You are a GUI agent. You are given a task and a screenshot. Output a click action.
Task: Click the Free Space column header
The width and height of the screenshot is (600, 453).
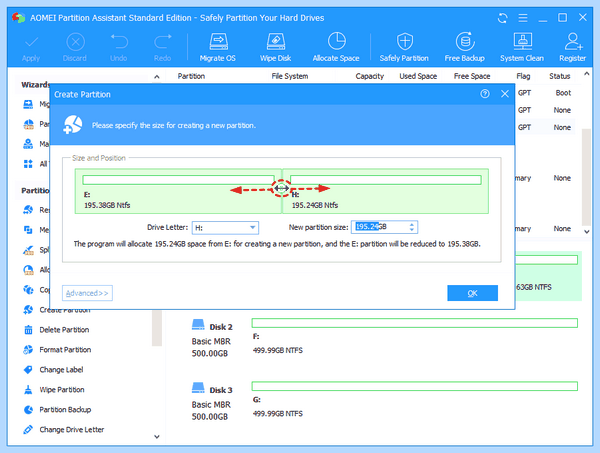click(472, 76)
